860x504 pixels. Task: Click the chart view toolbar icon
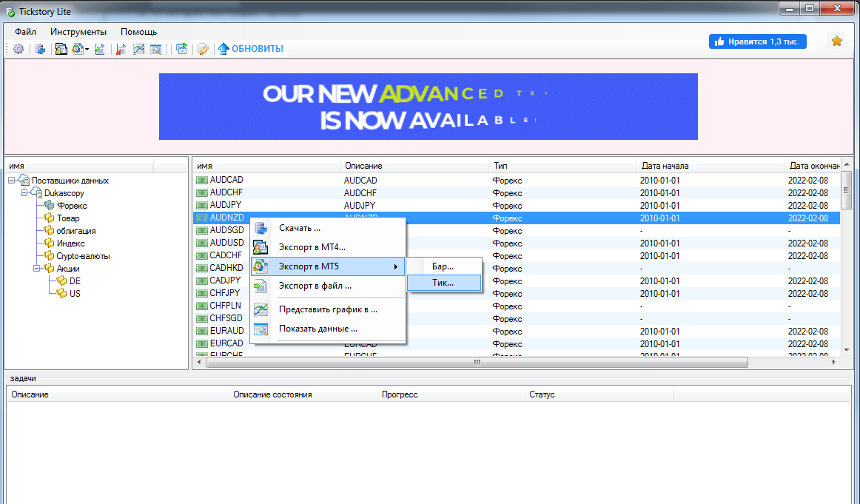pos(138,49)
